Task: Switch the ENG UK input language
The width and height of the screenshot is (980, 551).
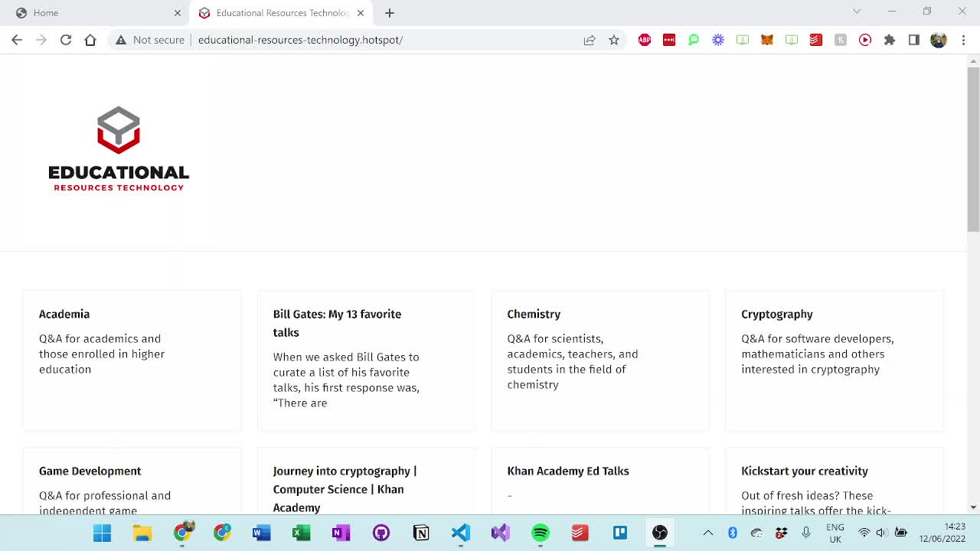Action: pos(835,533)
